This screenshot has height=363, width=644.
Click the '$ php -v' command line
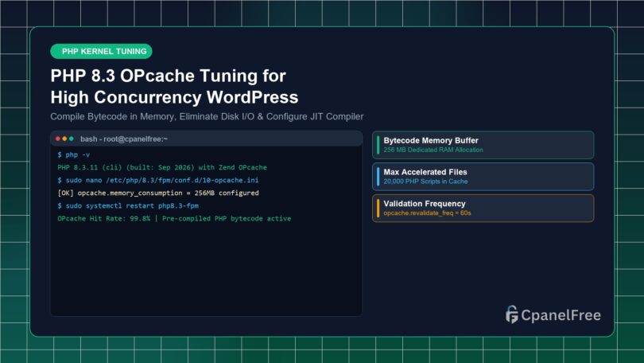click(73, 154)
